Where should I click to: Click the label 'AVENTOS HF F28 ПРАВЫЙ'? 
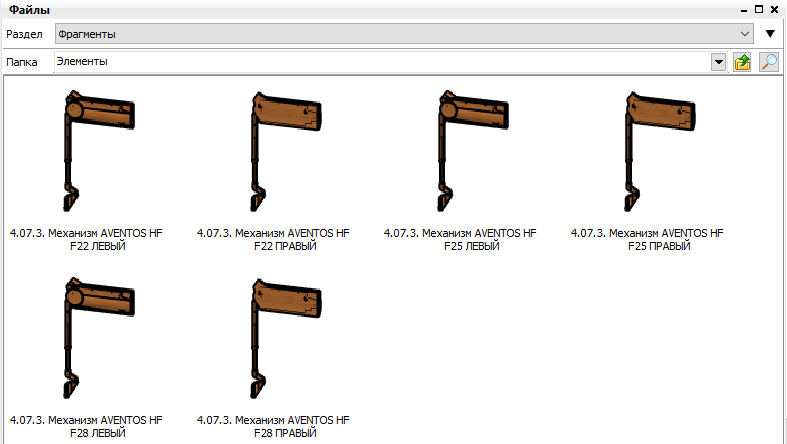(x=273, y=426)
